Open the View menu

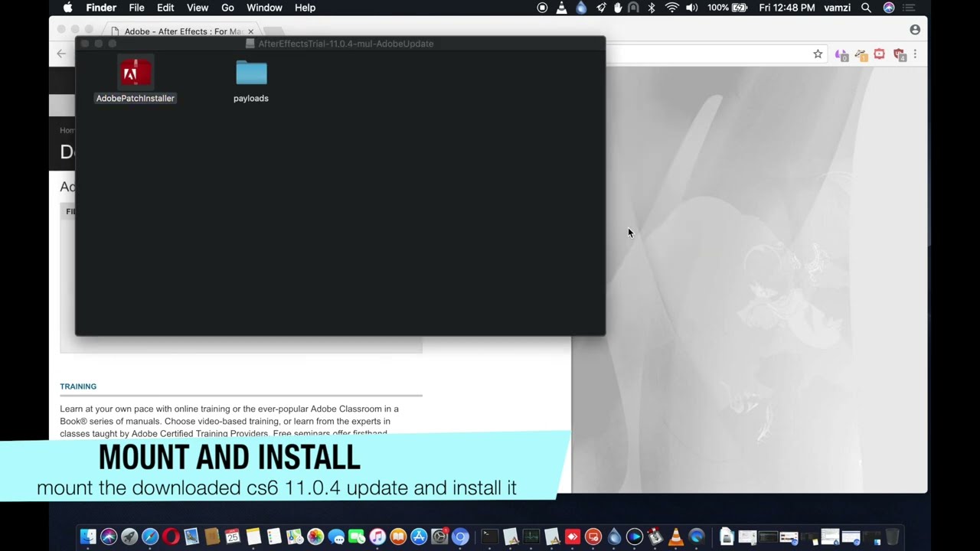198,8
